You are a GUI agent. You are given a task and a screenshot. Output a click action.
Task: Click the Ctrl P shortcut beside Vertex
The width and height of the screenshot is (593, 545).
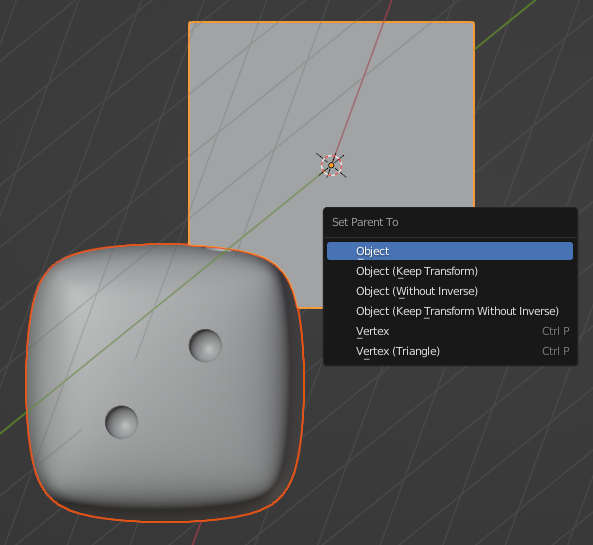click(555, 331)
